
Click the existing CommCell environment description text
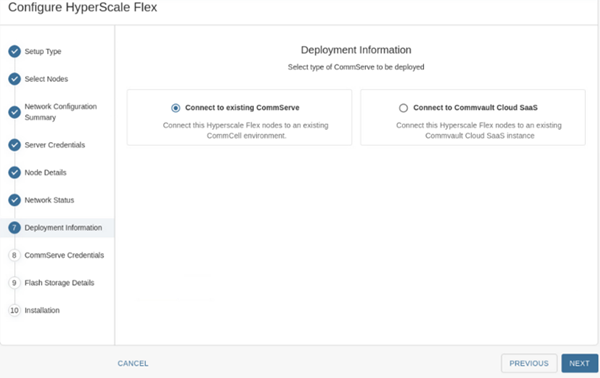pyautogui.click(x=246, y=130)
